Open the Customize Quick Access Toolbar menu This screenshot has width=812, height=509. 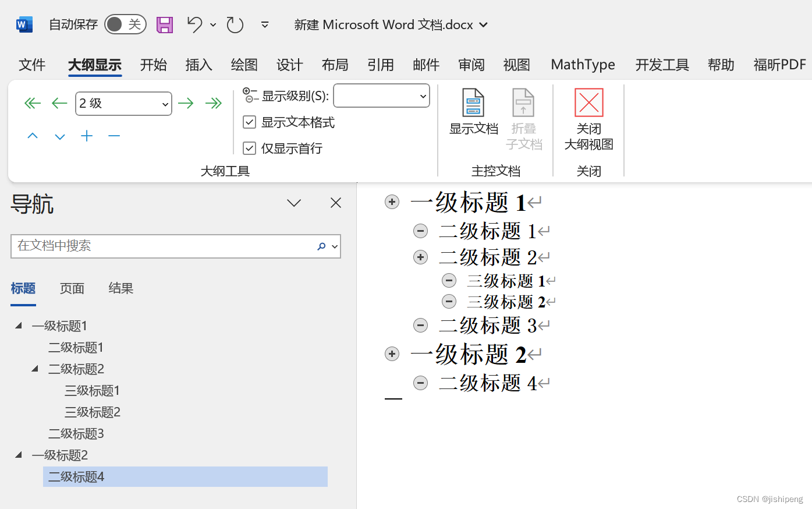pos(265,24)
